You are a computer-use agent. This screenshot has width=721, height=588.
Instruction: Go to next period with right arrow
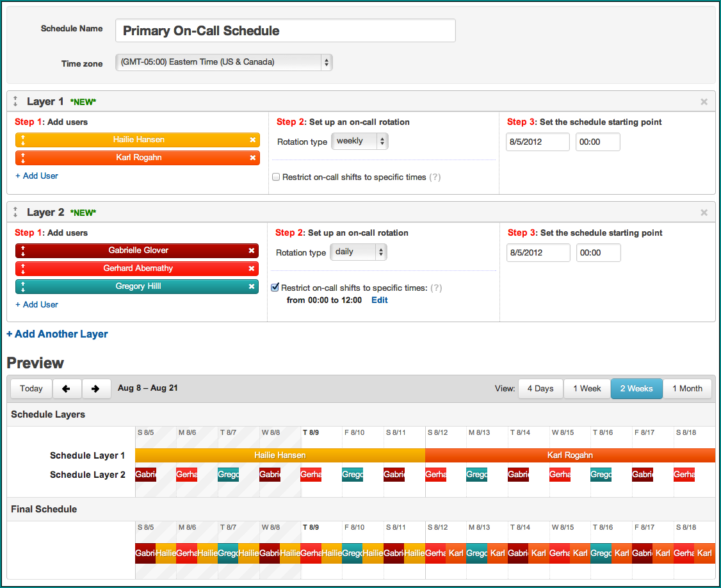coord(95,389)
